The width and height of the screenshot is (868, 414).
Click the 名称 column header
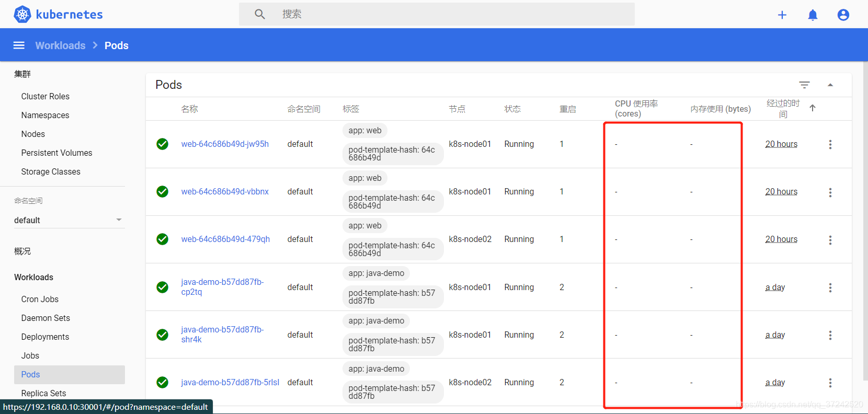tap(189, 109)
